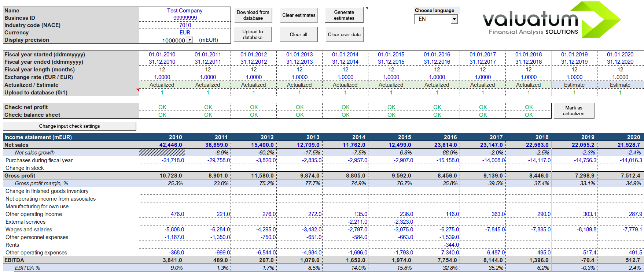Screen dimensions: 644x272
Task: Toggle the 2020 Estimate status cell
Action: [620, 85]
